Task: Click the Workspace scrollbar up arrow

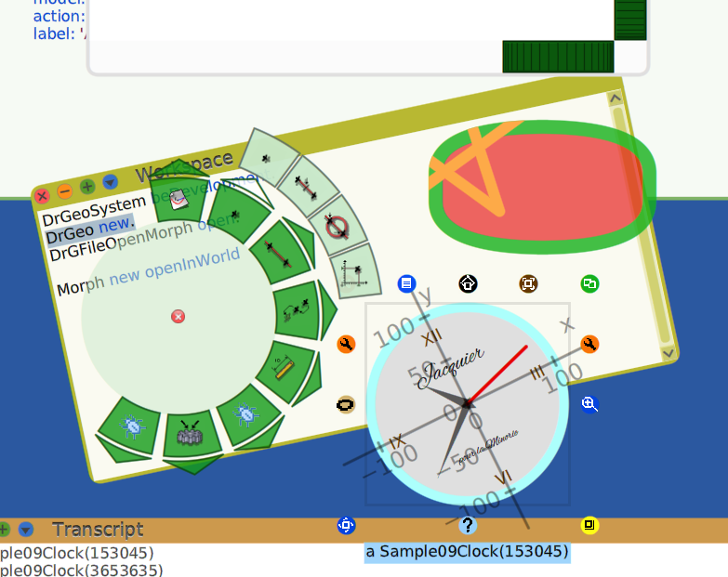Action: click(615, 98)
